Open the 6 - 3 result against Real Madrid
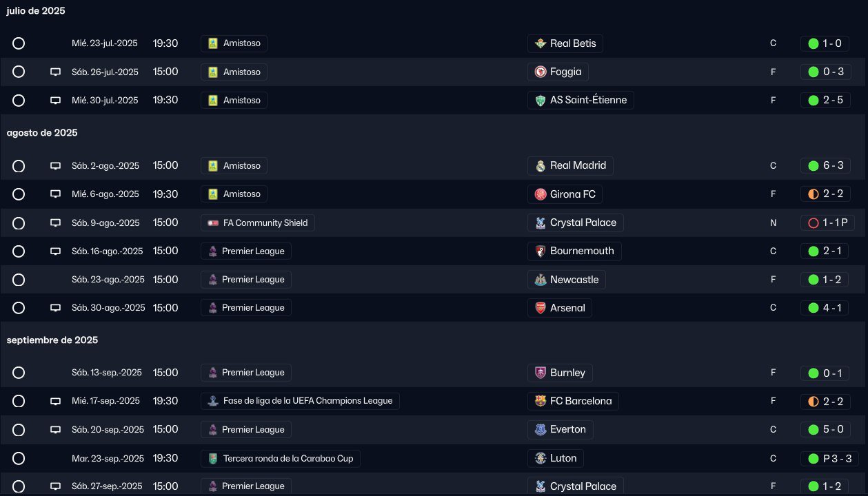The width and height of the screenshot is (868, 496). coord(826,165)
